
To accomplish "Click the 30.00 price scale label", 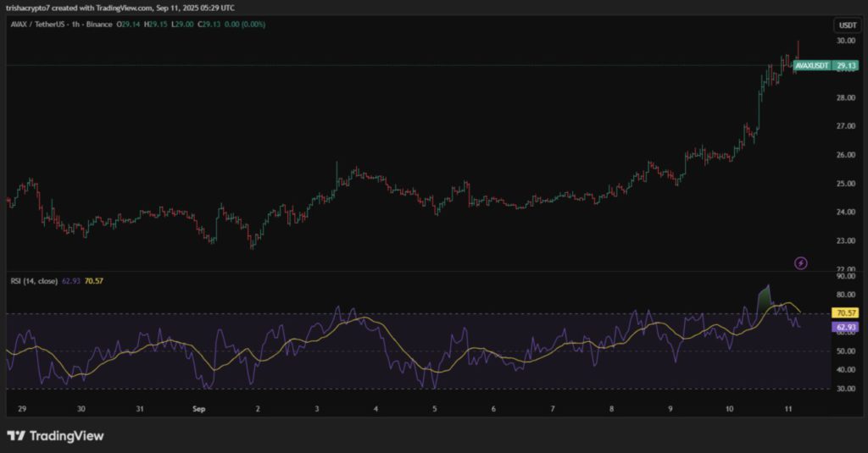I will click(845, 41).
